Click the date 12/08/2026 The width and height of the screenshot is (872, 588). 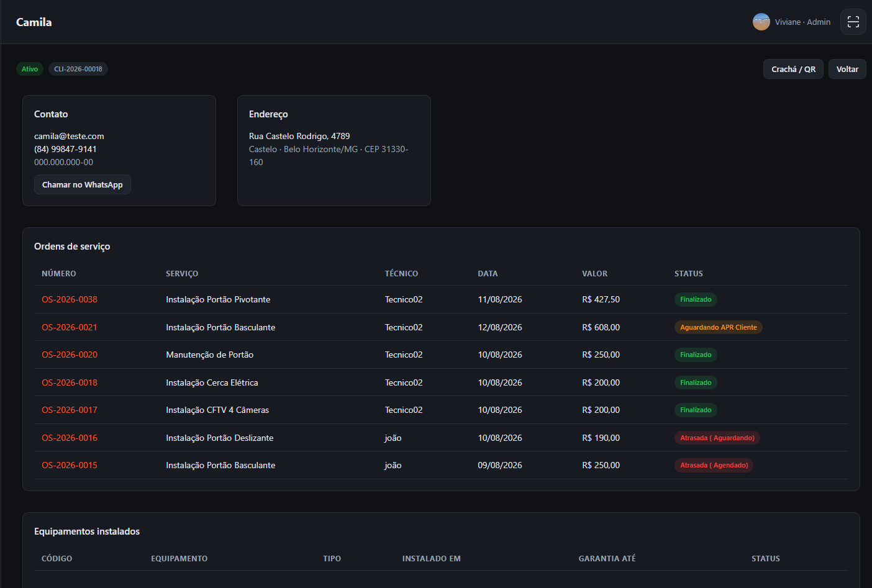[x=500, y=327]
